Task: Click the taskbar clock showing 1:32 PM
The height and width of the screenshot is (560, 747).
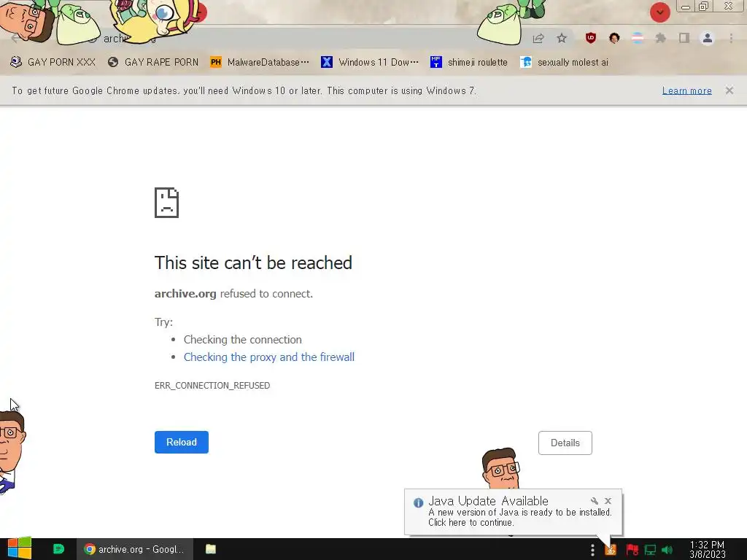Action: (708, 550)
